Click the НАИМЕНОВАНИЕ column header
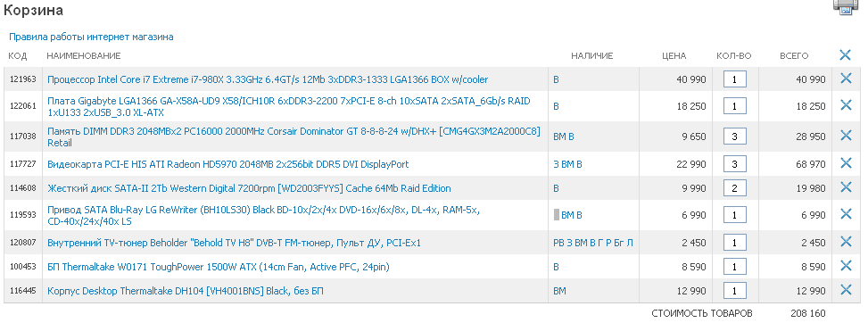This screenshot has width=868, height=323. point(84,56)
